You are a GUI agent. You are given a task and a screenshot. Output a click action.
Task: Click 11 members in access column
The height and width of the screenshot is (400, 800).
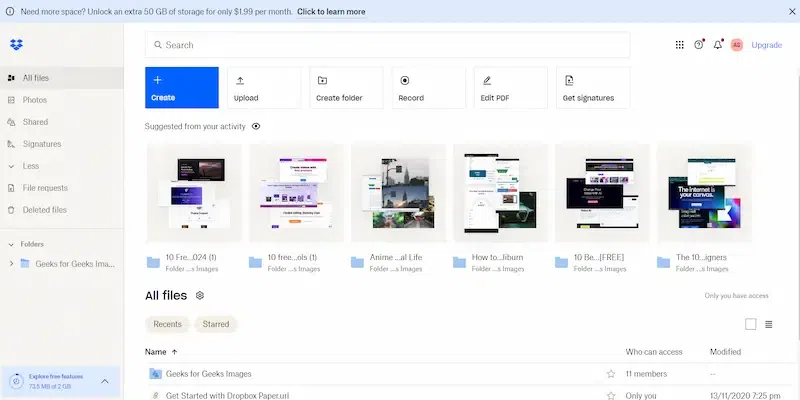point(646,374)
